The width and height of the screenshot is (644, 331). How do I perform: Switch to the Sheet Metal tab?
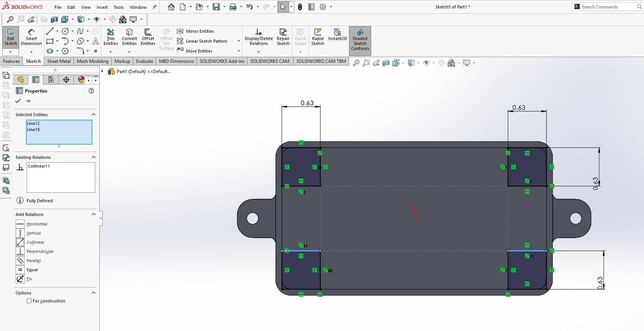coord(59,61)
